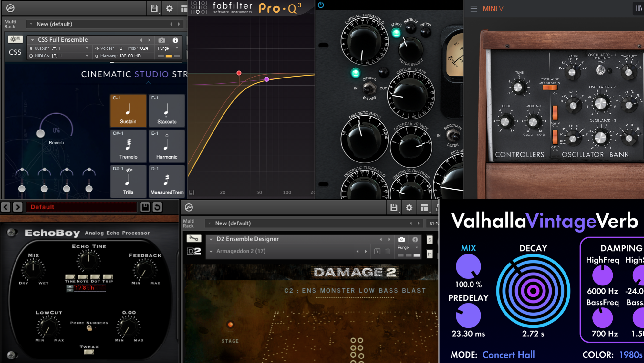Toggle the Oscillator Modulation On switch

pyautogui.click(x=550, y=88)
